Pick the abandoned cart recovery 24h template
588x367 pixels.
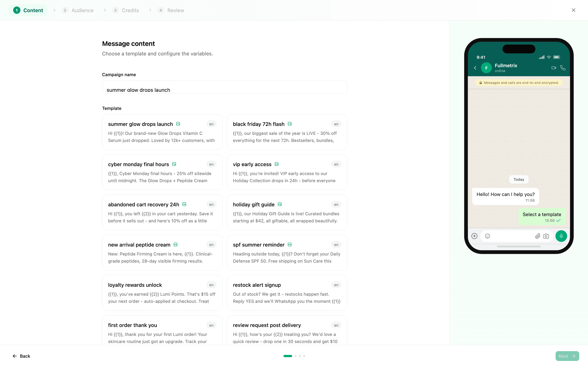pyautogui.click(x=162, y=212)
